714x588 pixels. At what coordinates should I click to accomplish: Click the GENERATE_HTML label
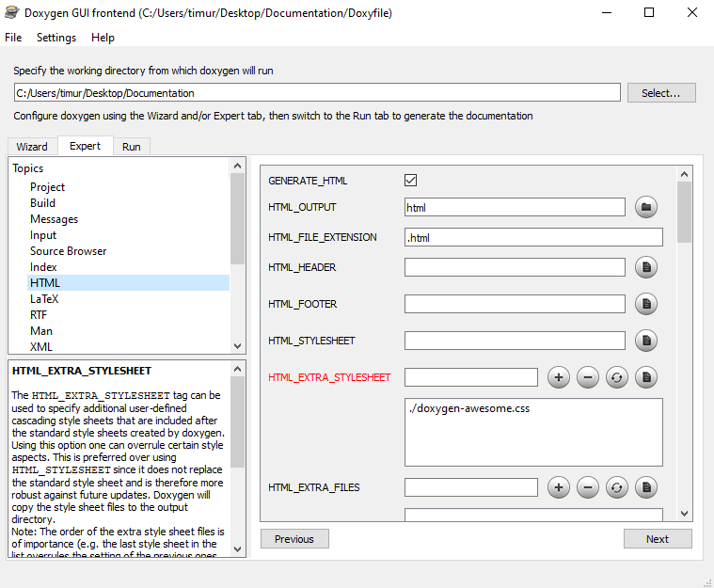308,181
